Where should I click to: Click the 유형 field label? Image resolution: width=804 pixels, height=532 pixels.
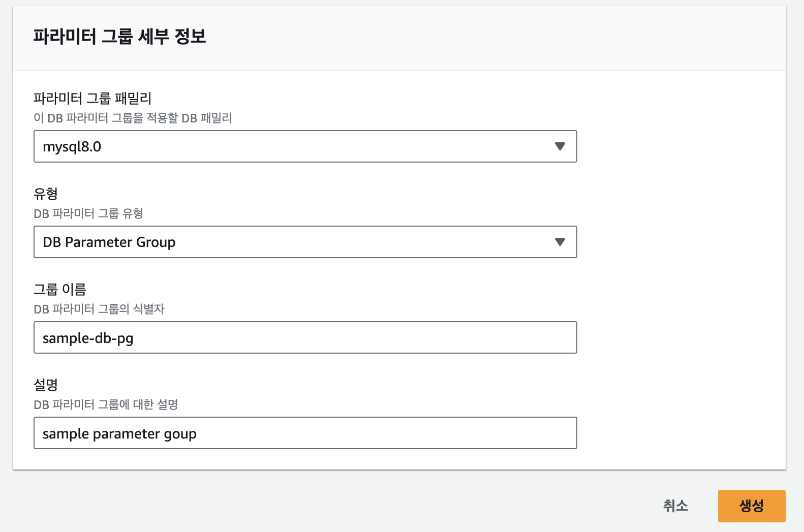pos(46,194)
